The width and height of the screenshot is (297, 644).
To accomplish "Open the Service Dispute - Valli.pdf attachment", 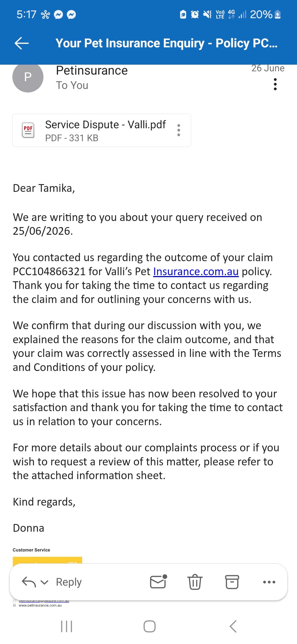I will click(x=102, y=130).
